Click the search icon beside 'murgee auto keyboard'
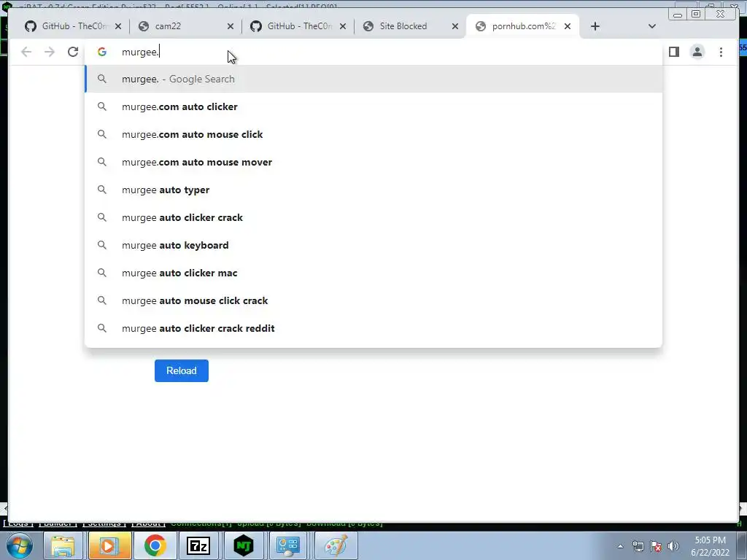This screenshot has width=747, height=560. pyautogui.click(x=102, y=245)
